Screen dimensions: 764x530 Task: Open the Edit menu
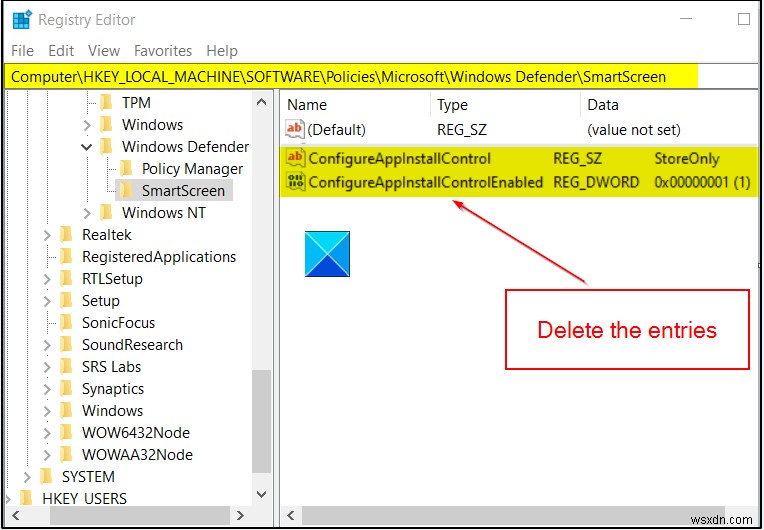click(x=61, y=51)
